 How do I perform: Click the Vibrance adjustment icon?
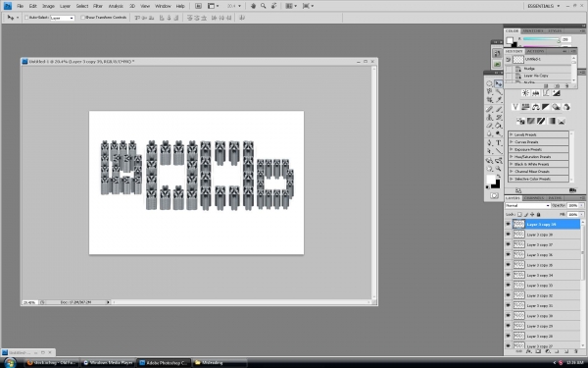515,107
